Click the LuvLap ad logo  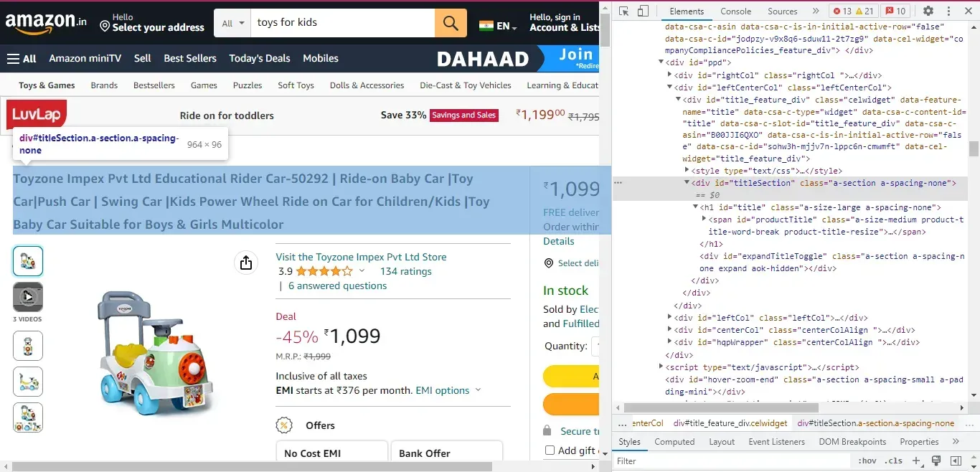coord(37,115)
